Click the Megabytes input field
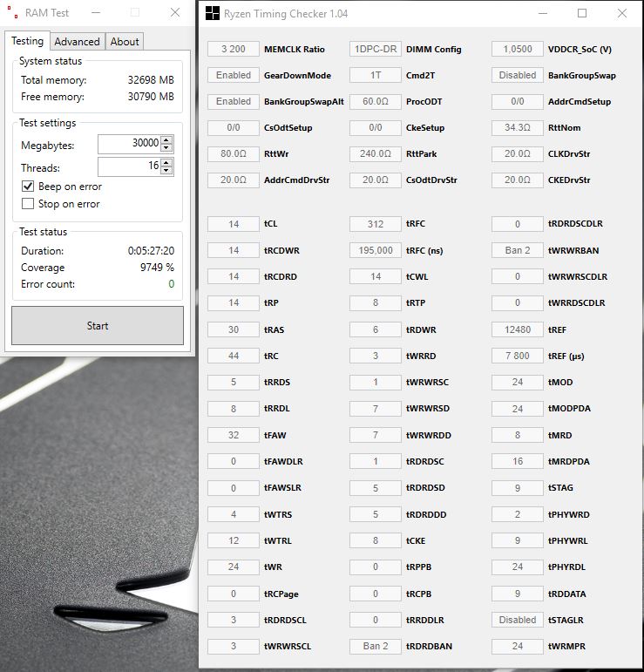This screenshot has height=672, width=644. 129,144
